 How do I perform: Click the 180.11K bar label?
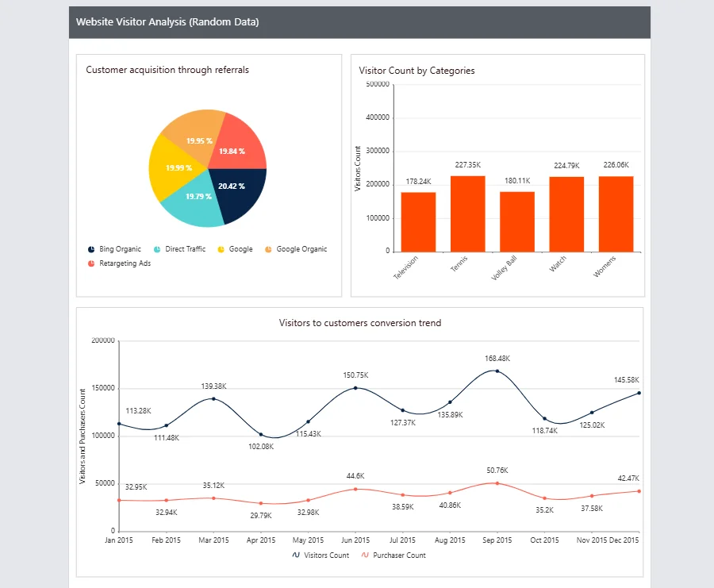pos(517,181)
